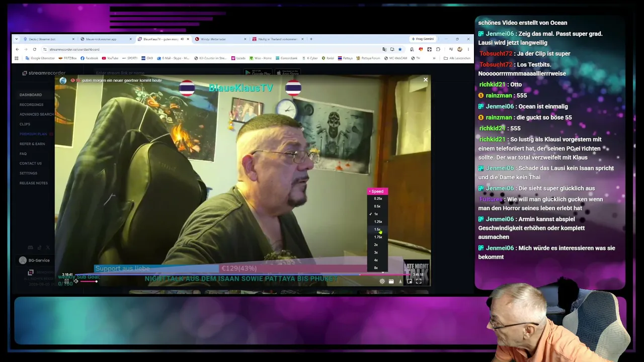
Task: Switch to the Windy: Wetterradar tab
Action: click(221, 39)
